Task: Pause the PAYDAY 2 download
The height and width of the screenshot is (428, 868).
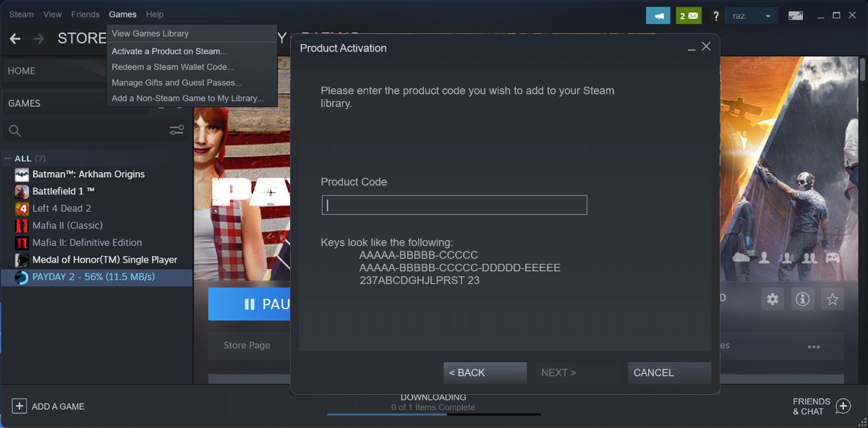Action: click(250, 304)
